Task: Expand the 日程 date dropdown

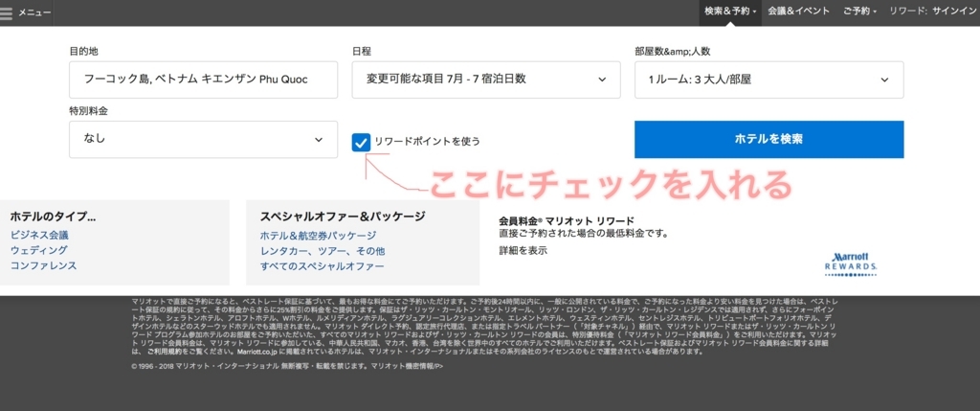Action: click(486, 80)
